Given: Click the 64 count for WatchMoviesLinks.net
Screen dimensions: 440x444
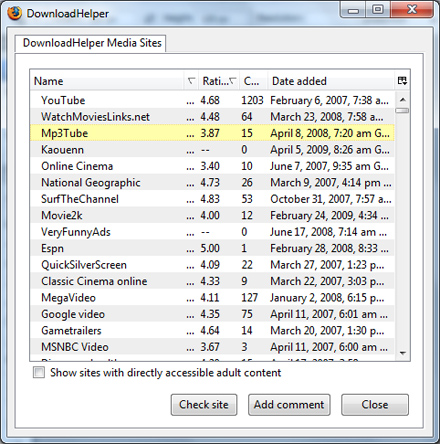Looking at the screenshot, I should pyautogui.click(x=247, y=117).
